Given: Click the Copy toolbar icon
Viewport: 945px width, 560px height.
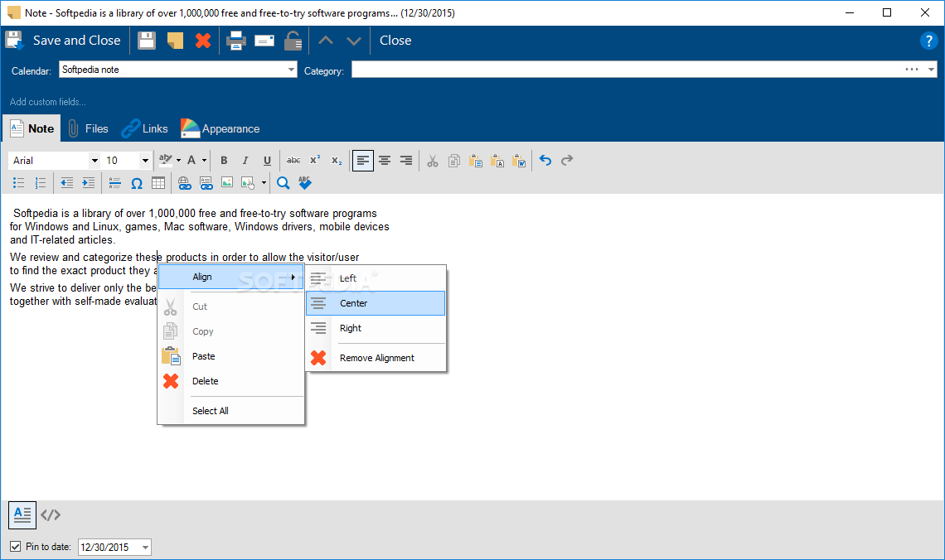Looking at the screenshot, I should point(453,160).
